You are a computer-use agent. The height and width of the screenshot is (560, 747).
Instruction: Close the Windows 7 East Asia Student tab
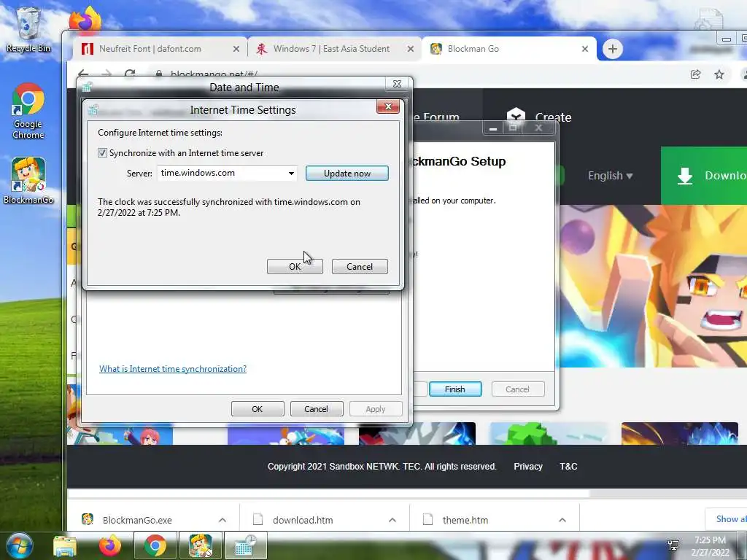pyautogui.click(x=410, y=49)
